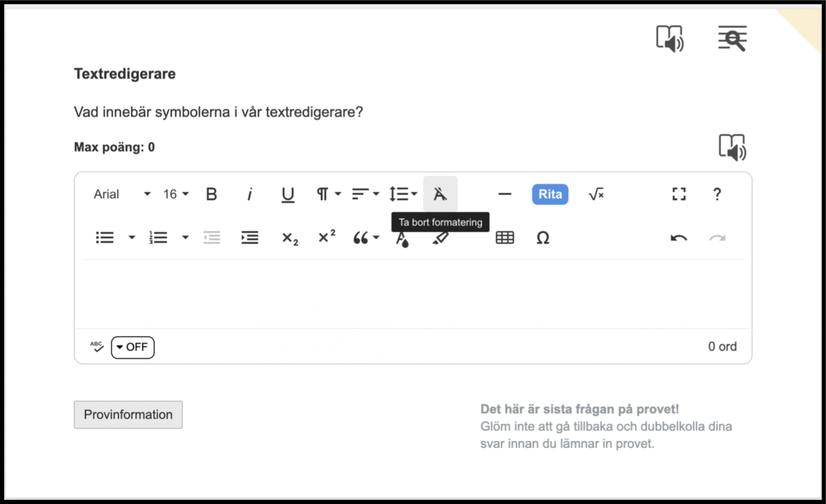
Task: Expand numbered list style arrow
Action: (x=185, y=237)
